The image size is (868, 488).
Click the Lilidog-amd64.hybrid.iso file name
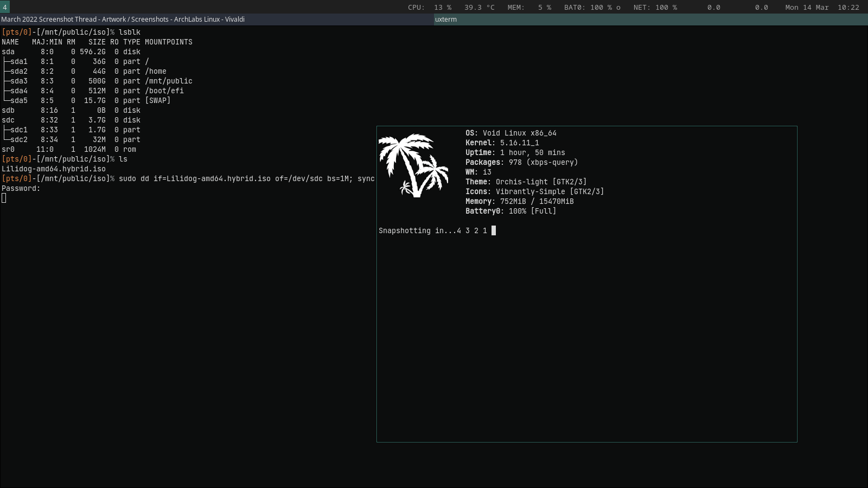(54, 169)
